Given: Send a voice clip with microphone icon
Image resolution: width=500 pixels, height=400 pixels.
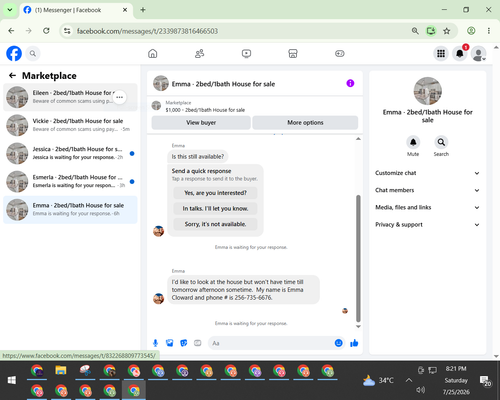Looking at the screenshot, I should pyautogui.click(x=155, y=343).
